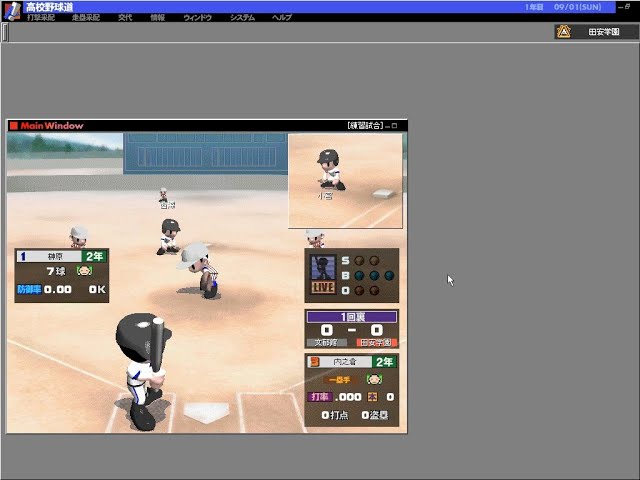Click the toolbar grip handle at left
The height and width of the screenshot is (480, 640).
[x=5, y=32]
